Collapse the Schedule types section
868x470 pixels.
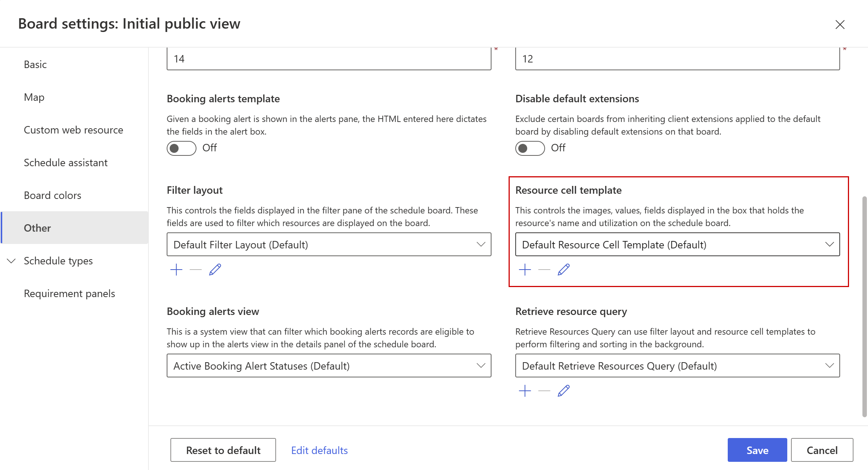pyautogui.click(x=11, y=261)
